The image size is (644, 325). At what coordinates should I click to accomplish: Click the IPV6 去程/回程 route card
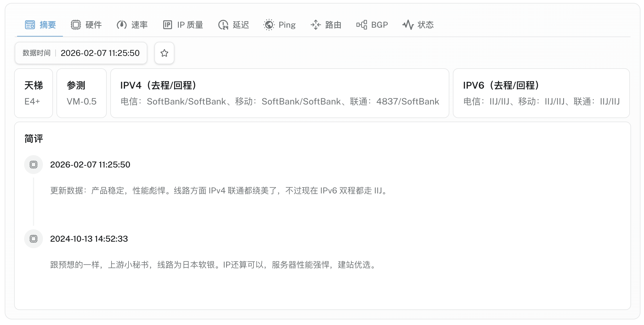pos(541,93)
